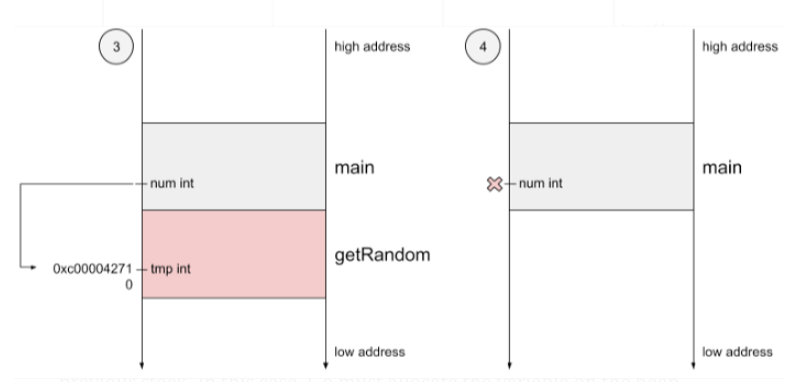Click the address text 0xc00004271
799x382 pixels.
tap(92, 269)
